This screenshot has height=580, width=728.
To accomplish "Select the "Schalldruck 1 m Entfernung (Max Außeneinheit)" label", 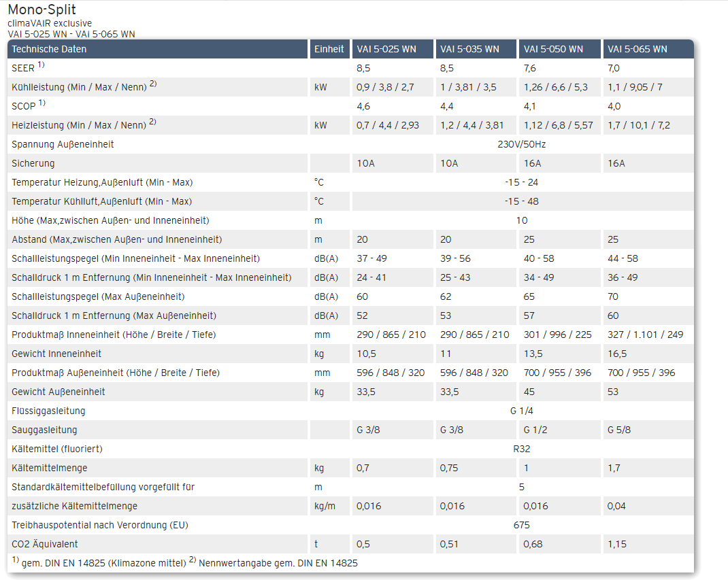I will pos(114,315).
